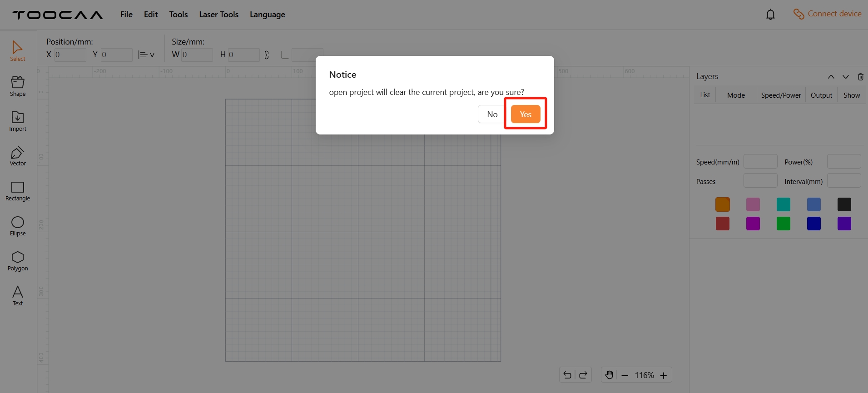The image size is (868, 393).
Task: Activate the Vector pen tool
Action: [x=18, y=156]
